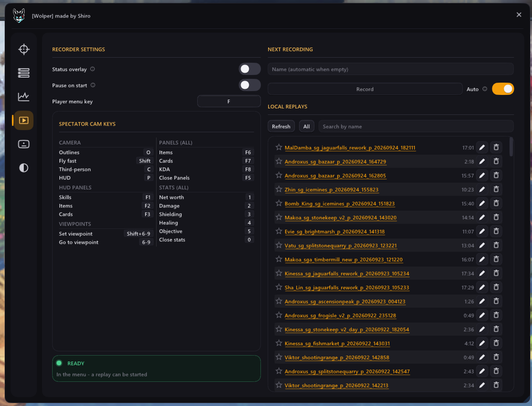532x406 pixels.
Task: Delete the MalDamba jaguarfalls replay
Action: coord(496,147)
